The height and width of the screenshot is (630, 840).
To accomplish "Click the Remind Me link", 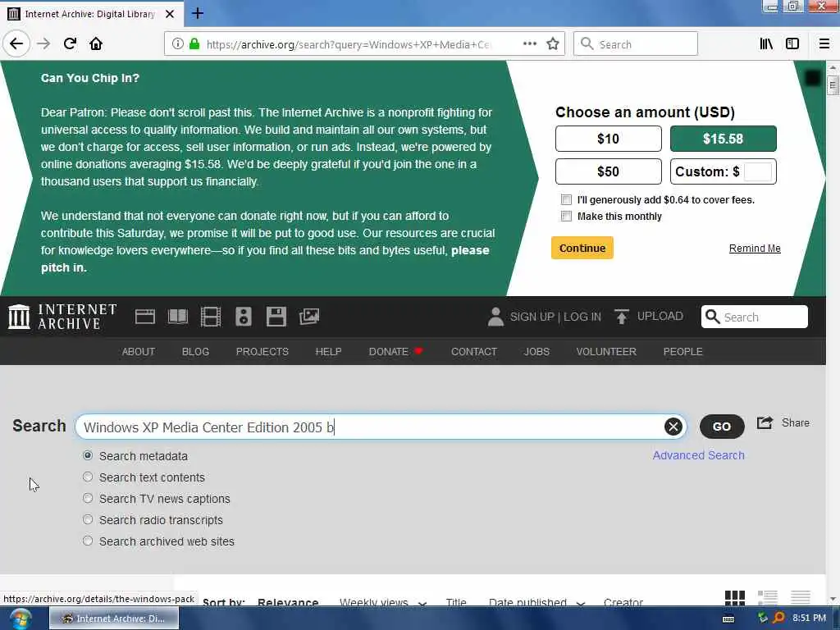I will pos(755,248).
